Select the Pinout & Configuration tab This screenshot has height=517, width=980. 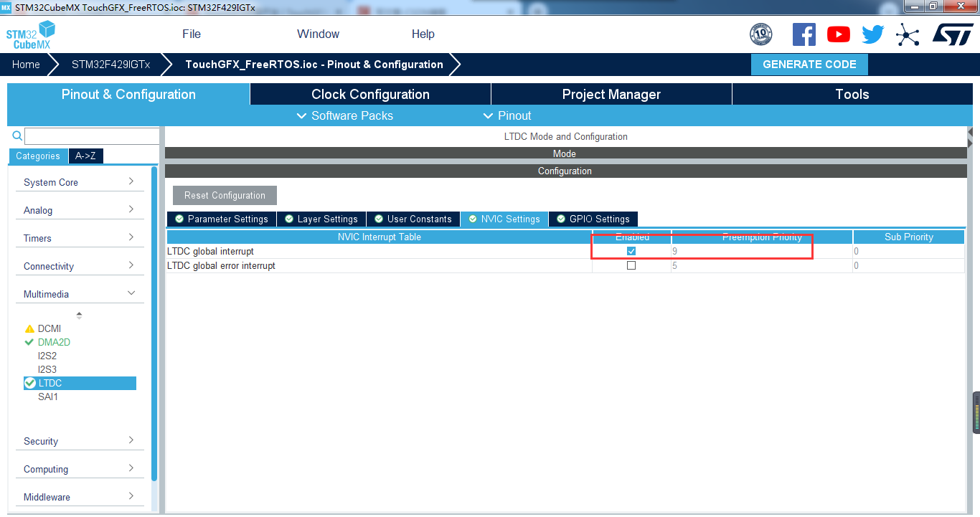pyautogui.click(x=128, y=94)
